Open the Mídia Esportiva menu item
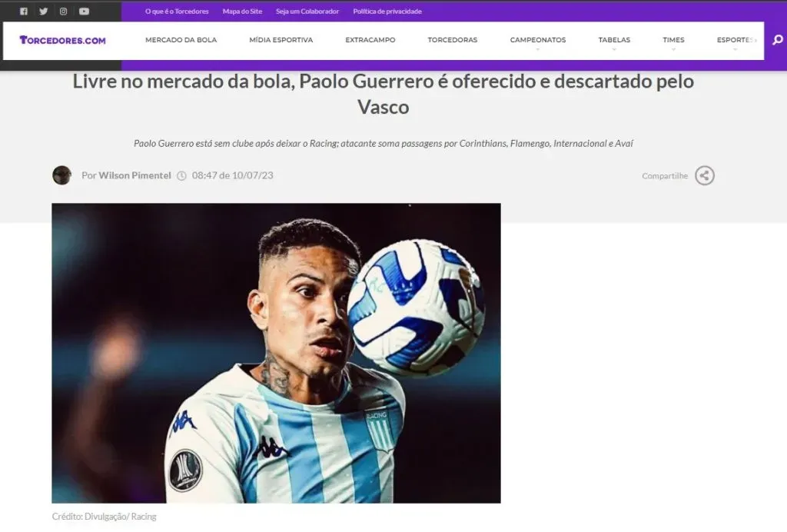Image resolution: width=787 pixels, height=532 pixels. coord(281,40)
